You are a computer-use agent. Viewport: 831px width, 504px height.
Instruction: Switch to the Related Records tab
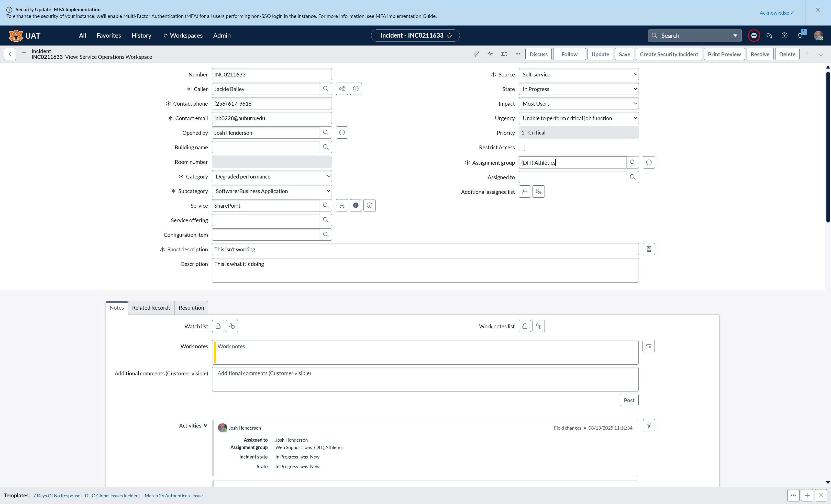coord(151,308)
